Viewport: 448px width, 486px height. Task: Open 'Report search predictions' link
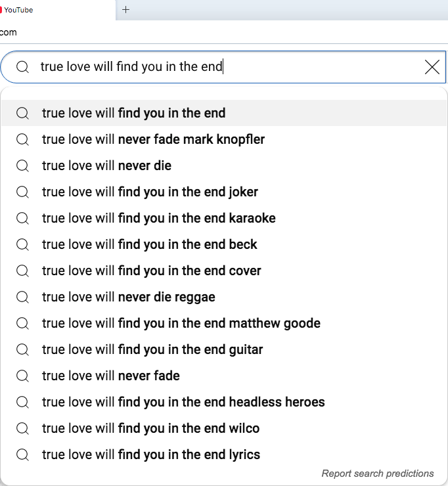click(378, 474)
